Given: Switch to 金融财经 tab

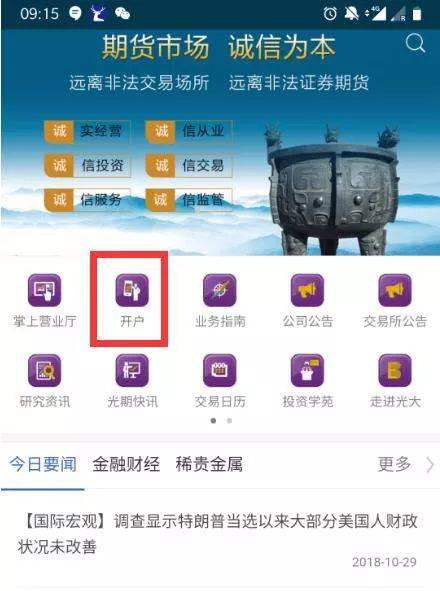Looking at the screenshot, I should pos(126,464).
